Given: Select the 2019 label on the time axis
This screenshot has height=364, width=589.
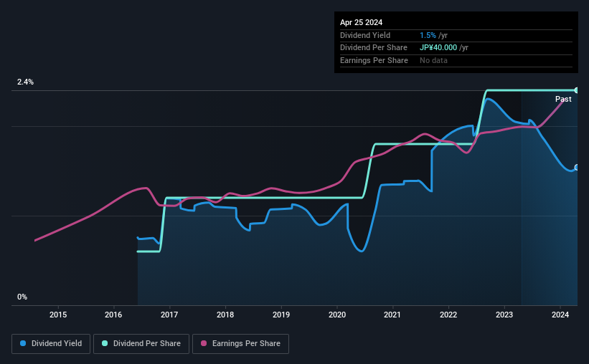Looking at the screenshot, I should (281, 315).
